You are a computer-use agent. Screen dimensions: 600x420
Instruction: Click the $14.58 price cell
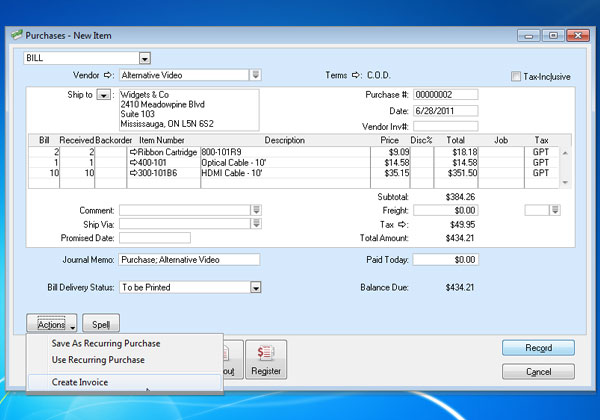[x=390, y=163]
